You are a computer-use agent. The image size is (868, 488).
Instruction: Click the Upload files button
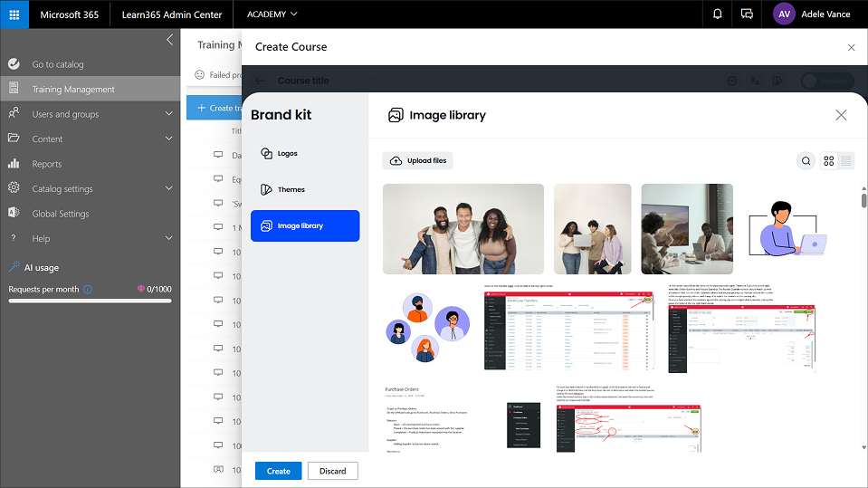[x=418, y=160]
